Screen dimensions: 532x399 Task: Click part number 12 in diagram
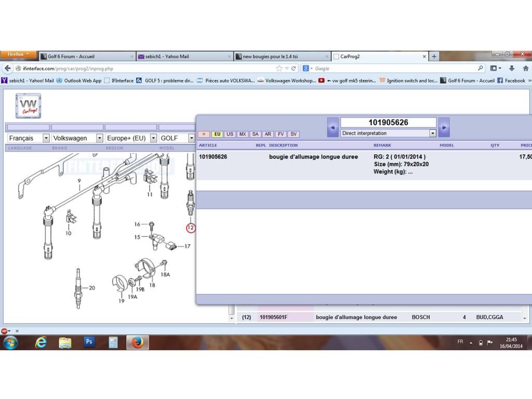click(x=191, y=228)
